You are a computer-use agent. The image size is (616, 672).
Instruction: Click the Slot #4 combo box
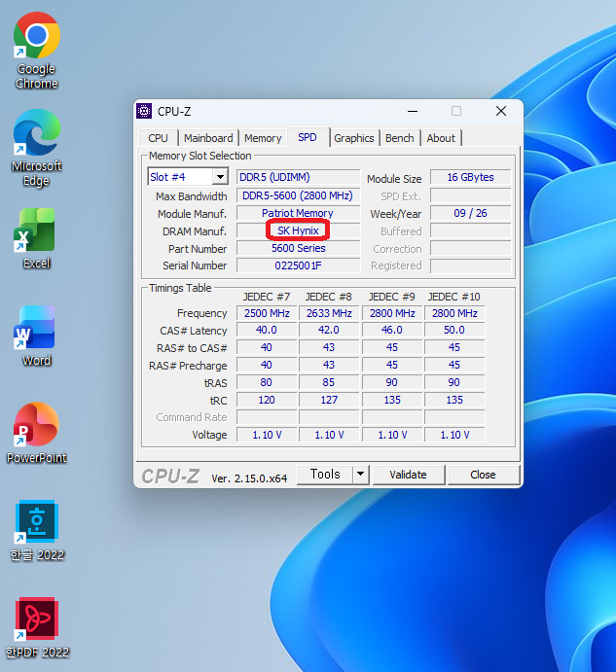(188, 177)
